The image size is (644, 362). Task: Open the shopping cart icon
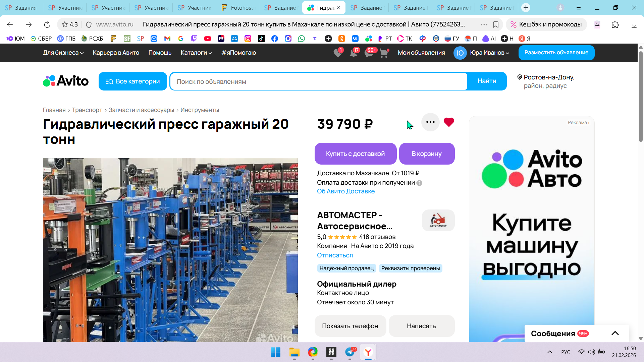coord(384,53)
